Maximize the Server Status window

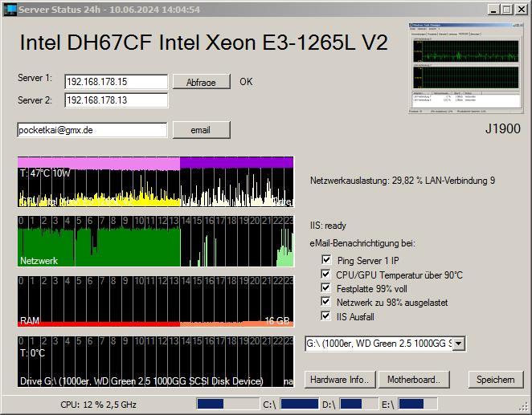(x=506, y=10)
